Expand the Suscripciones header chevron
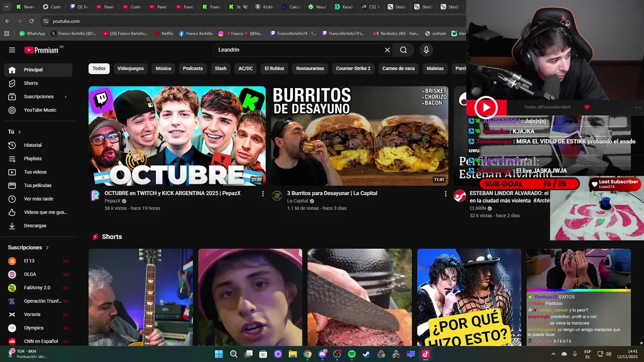Screen dimensions: 644x362 (48, 247)
